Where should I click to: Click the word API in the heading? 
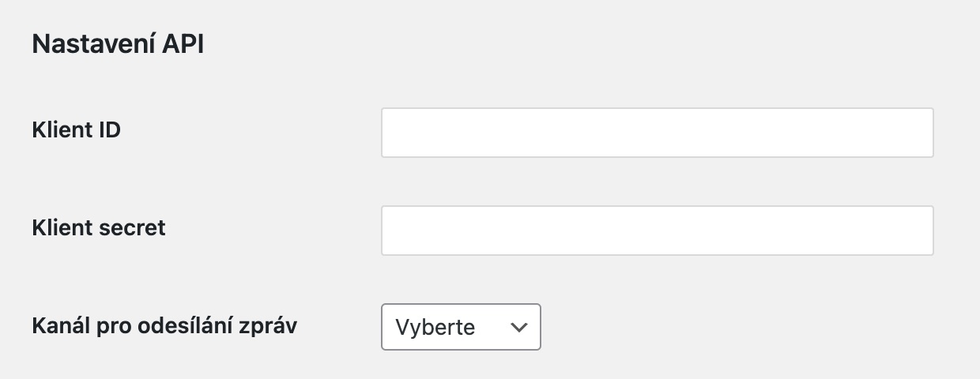click(183, 45)
